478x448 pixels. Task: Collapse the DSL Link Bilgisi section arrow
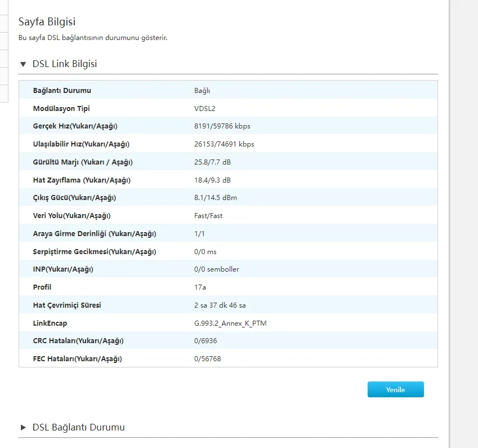click(23, 64)
